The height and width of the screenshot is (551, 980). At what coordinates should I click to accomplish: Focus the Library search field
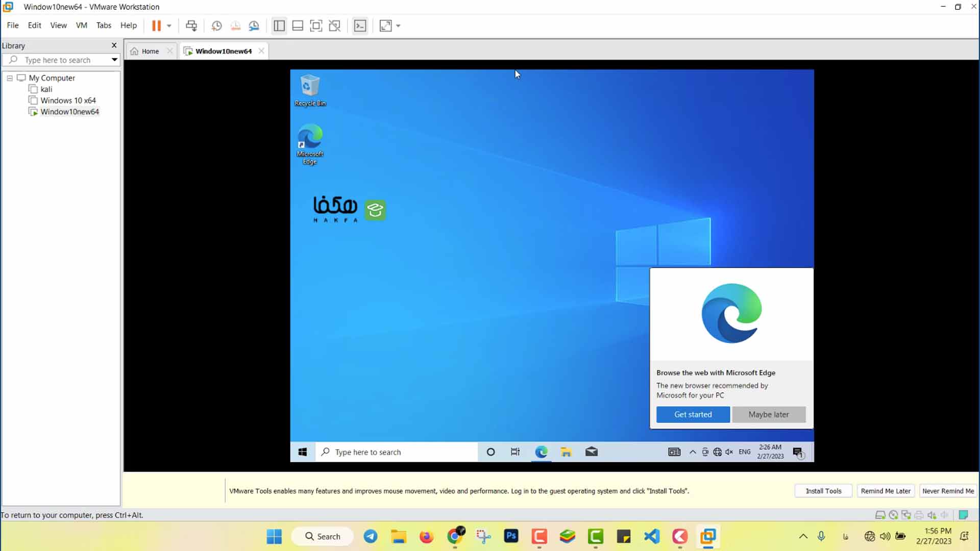[x=57, y=60]
